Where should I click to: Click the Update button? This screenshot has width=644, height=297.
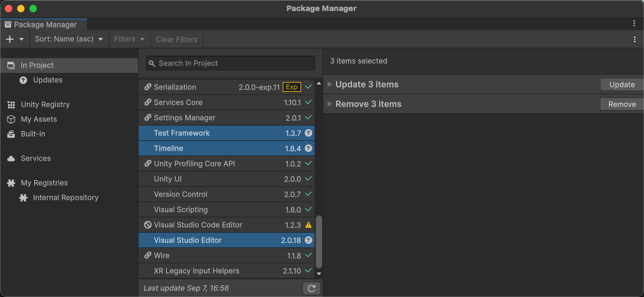[621, 85]
